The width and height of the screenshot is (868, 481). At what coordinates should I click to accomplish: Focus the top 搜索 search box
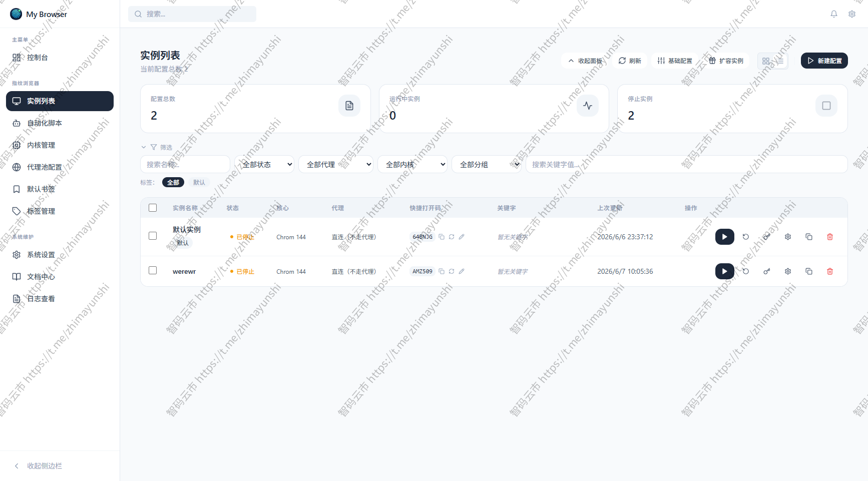pyautogui.click(x=192, y=14)
